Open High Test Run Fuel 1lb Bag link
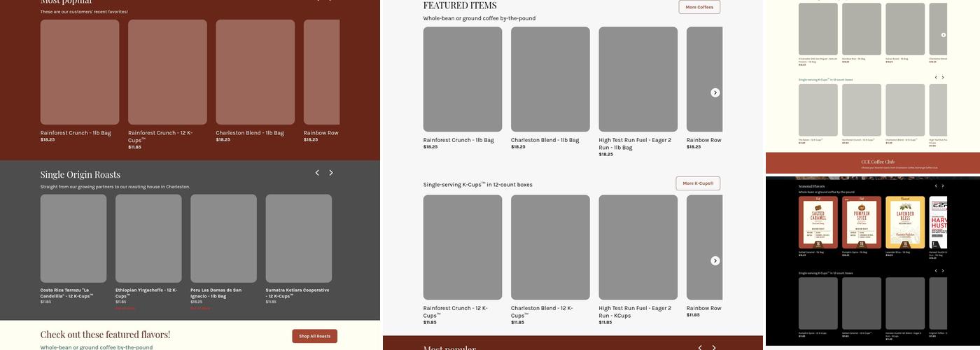 coord(634,143)
